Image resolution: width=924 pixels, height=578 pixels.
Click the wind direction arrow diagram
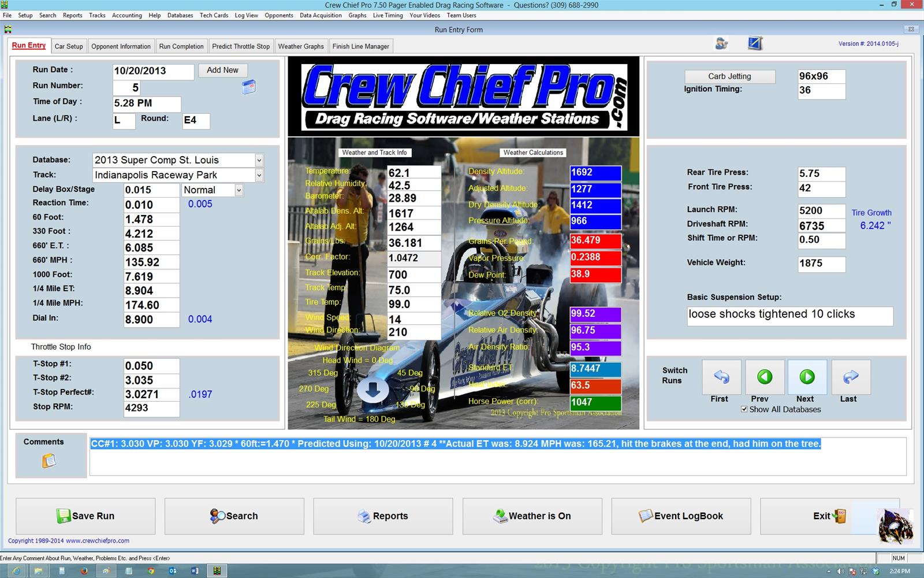point(372,390)
